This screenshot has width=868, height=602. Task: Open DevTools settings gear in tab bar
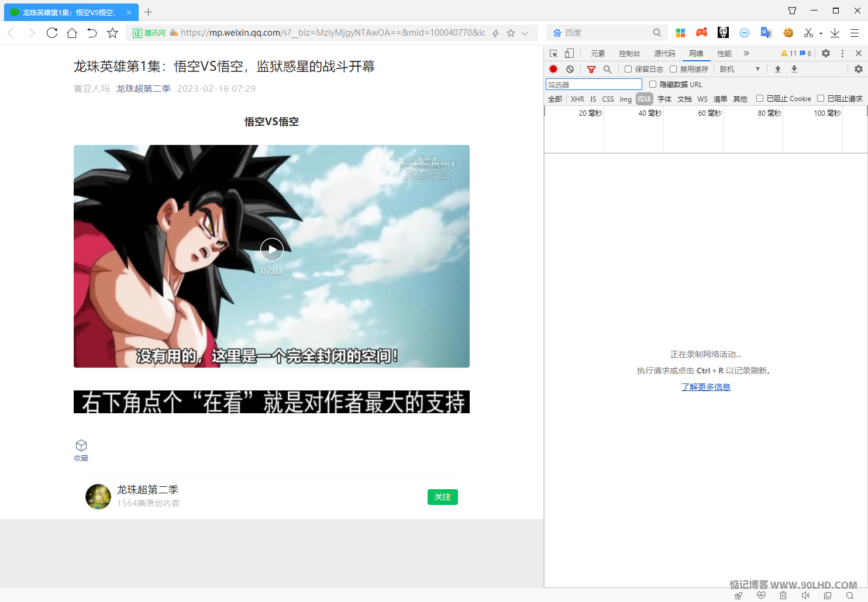coord(825,53)
